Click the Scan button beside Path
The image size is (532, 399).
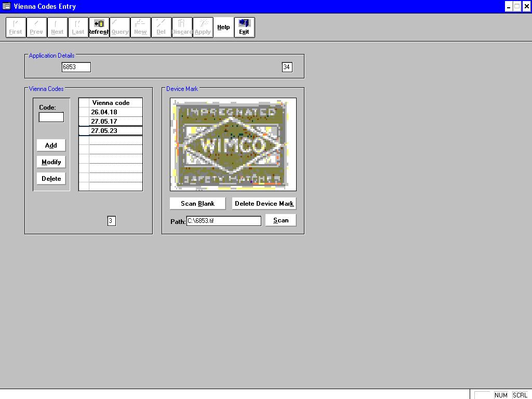281,220
